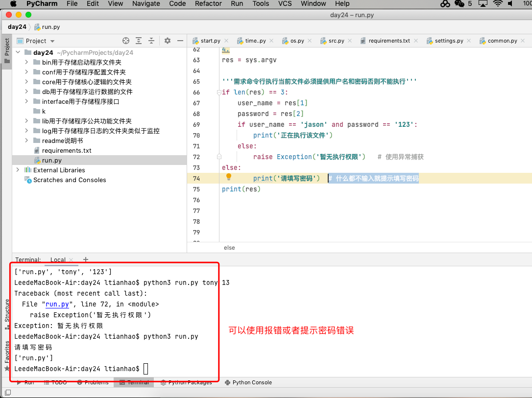The width and height of the screenshot is (532, 398).
Task: Open the Navigate menu
Action: (146, 4)
